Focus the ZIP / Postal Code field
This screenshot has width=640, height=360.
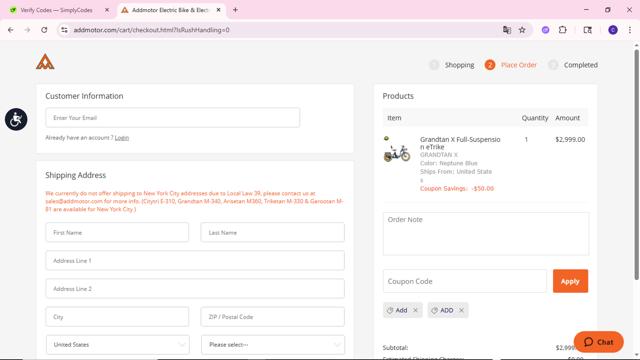point(273,317)
